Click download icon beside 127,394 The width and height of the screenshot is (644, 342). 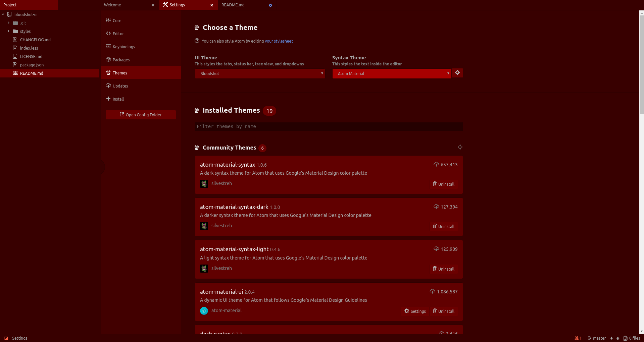[436, 207]
